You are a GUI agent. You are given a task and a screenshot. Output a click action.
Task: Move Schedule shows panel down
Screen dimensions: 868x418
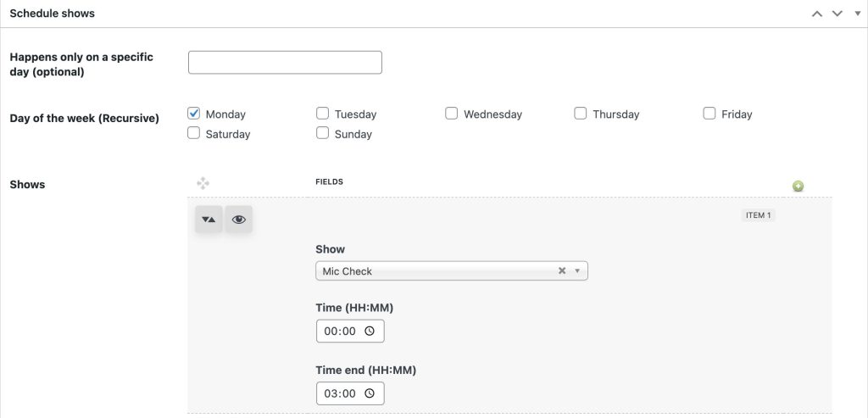(837, 14)
